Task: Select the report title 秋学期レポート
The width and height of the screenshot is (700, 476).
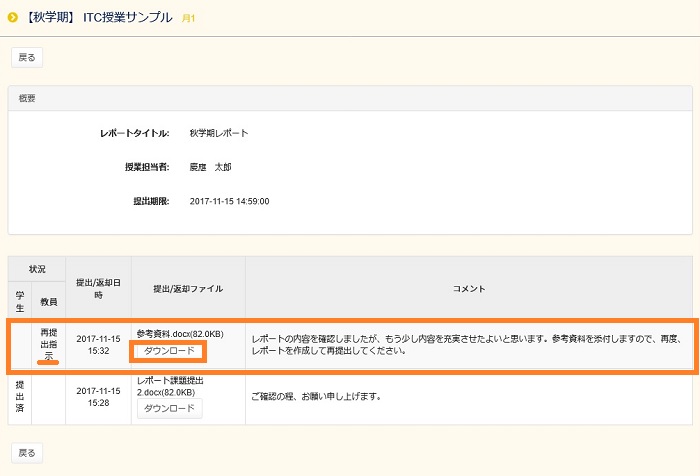Action: coord(219,133)
